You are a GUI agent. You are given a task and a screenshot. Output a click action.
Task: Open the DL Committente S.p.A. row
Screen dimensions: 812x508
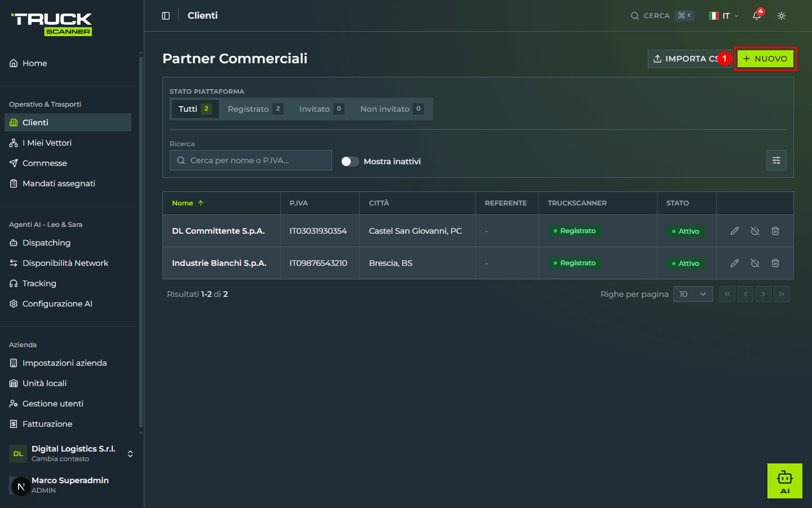pyautogui.click(x=478, y=231)
